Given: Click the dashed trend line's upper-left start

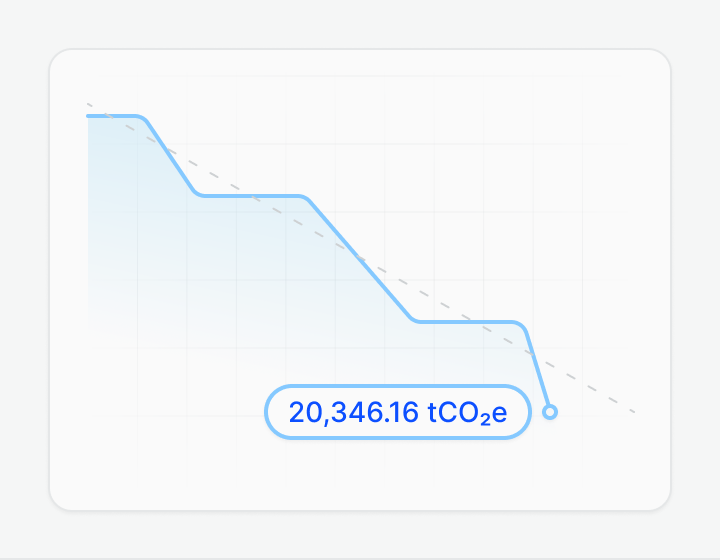Looking at the screenshot, I should coord(89,104).
